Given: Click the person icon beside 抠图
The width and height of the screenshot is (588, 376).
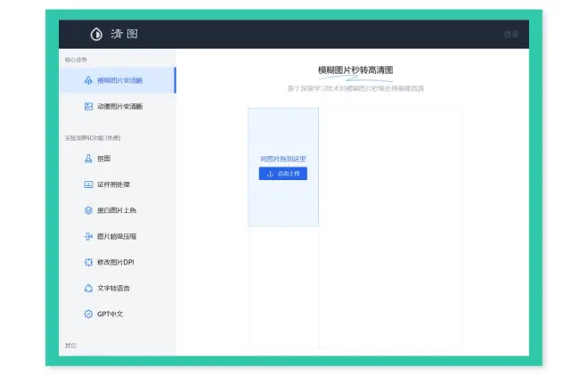Looking at the screenshot, I should tap(88, 159).
